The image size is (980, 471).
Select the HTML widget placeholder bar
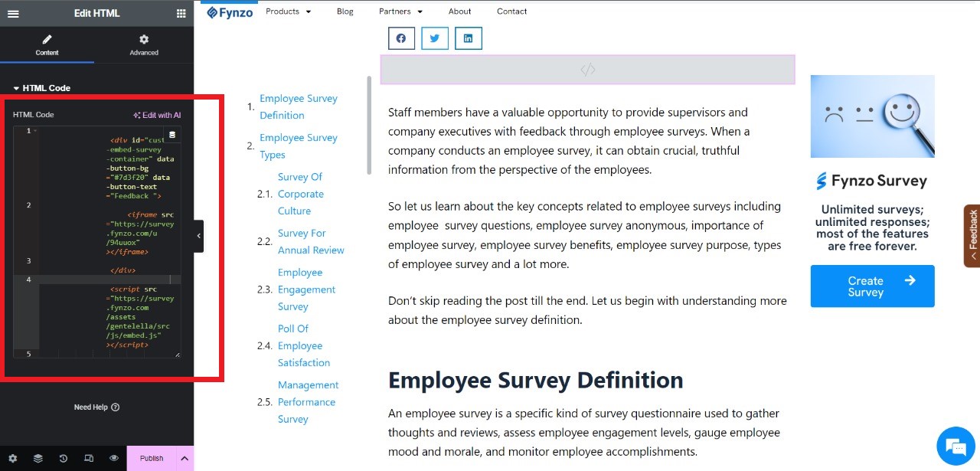click(x=587, y=70)
